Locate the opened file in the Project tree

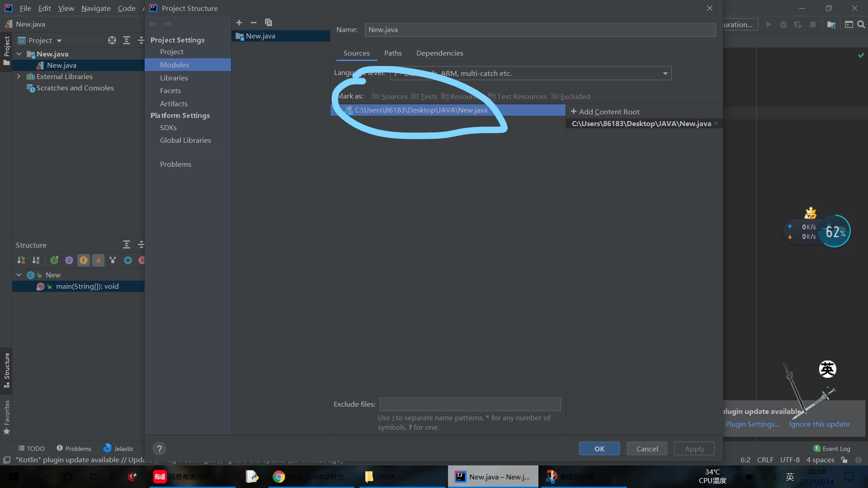coord(112,40)
